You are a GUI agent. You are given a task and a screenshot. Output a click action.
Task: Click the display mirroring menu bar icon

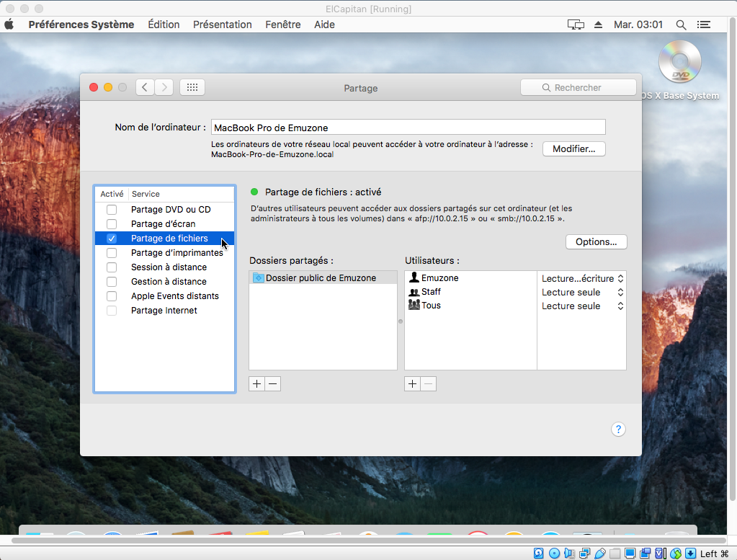(576, 25)
